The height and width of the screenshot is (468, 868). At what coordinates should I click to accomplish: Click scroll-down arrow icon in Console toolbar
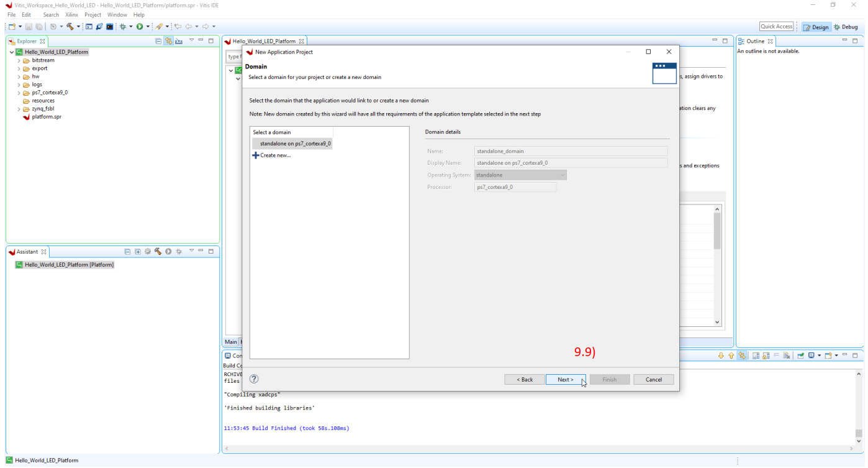[x=721, y=356]
